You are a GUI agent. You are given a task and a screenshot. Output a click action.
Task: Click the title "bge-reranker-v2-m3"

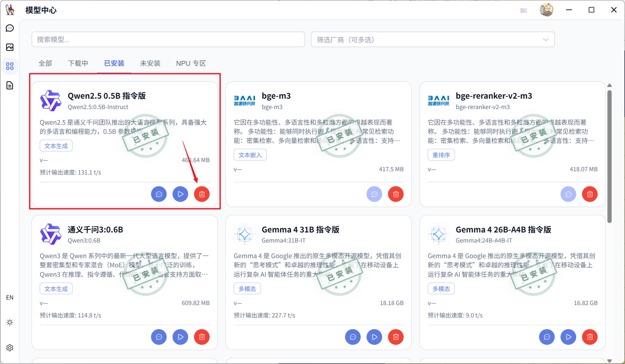[x=494, y=96]
